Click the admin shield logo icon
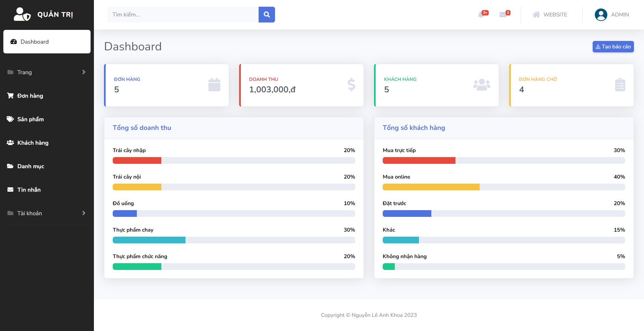This screenshot has height=331, width=644. click(22, 14)
